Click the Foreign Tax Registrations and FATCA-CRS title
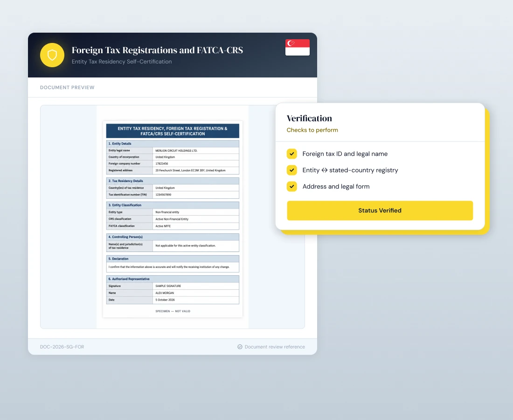 tap(157, 50)
